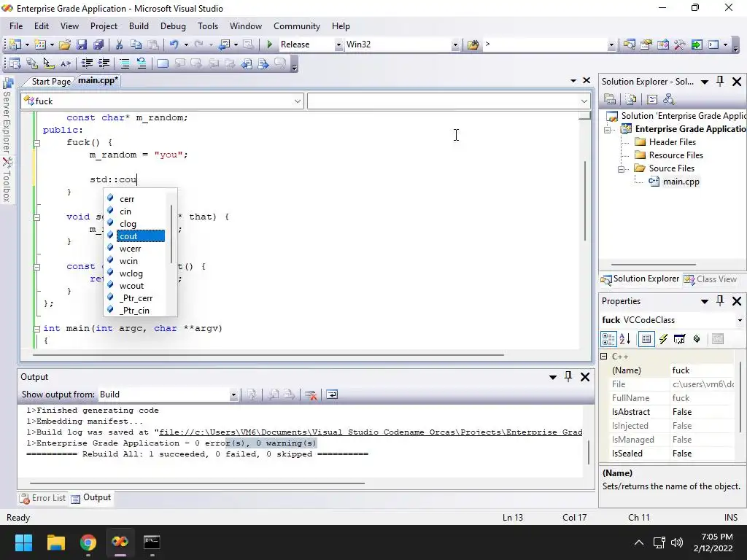Open the Properties Window toolbar icon
This screenshot has width=747, height=560.
(x=646, y=44)
